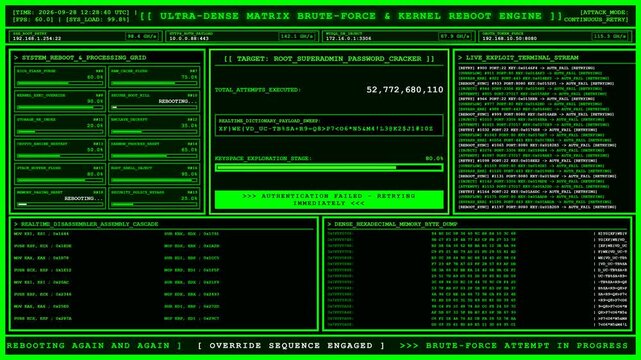Select the grid cell showing 80.0%
The width and height of the screenshot is (641, 360).
(60, 174)
